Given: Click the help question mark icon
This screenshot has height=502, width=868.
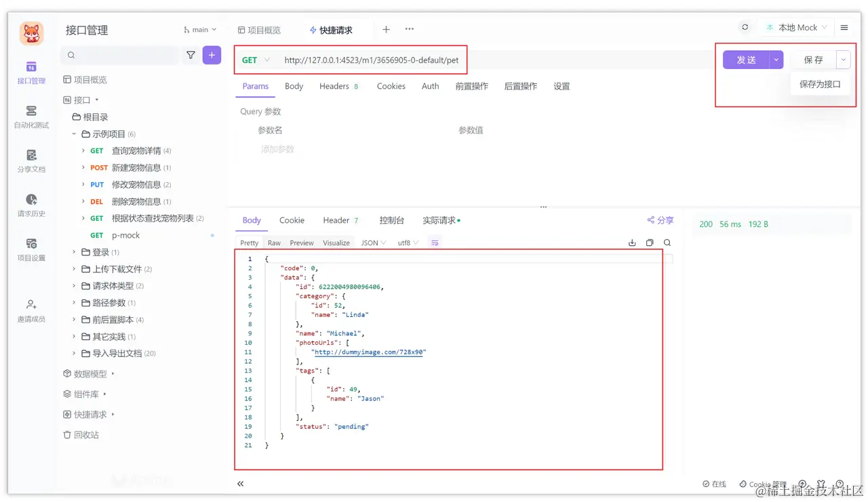Looking at the screenshot, I should click(x=840, y=484).
